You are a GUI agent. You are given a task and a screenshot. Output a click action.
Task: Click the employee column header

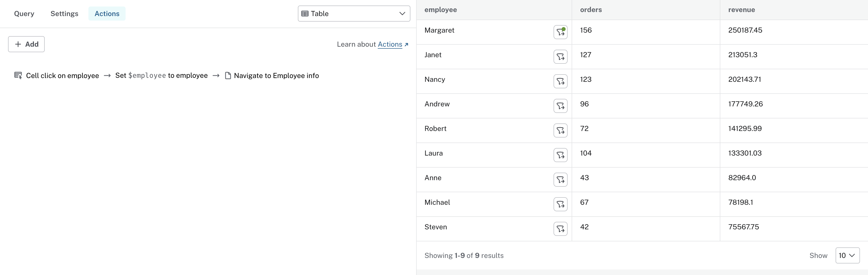[440, 10]
